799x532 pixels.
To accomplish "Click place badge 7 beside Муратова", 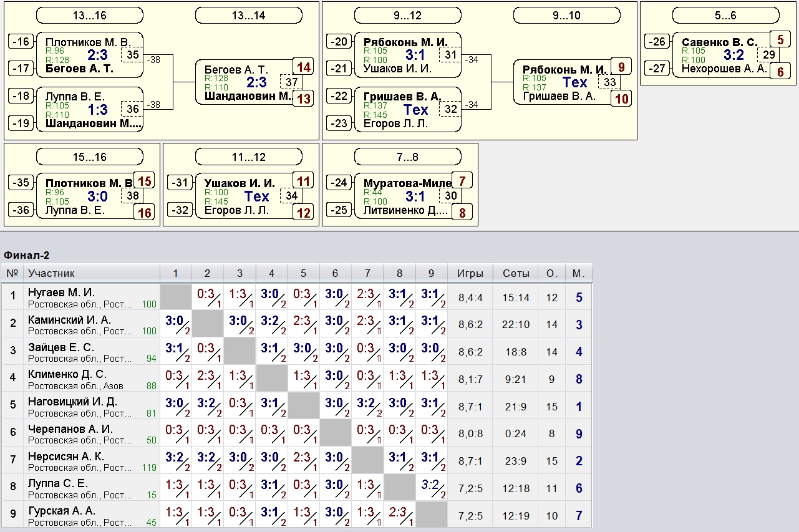I will coord(462,181).
